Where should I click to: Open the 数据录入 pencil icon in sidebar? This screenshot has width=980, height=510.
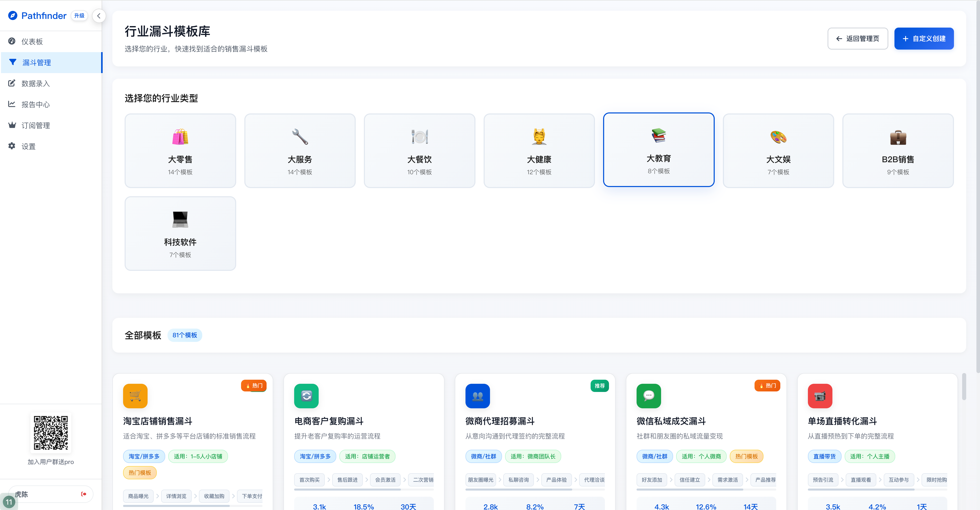click(x=12, y=83)
